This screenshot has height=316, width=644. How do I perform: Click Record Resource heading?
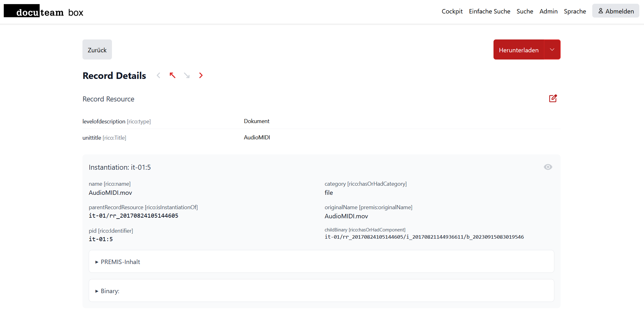(108, 99)
